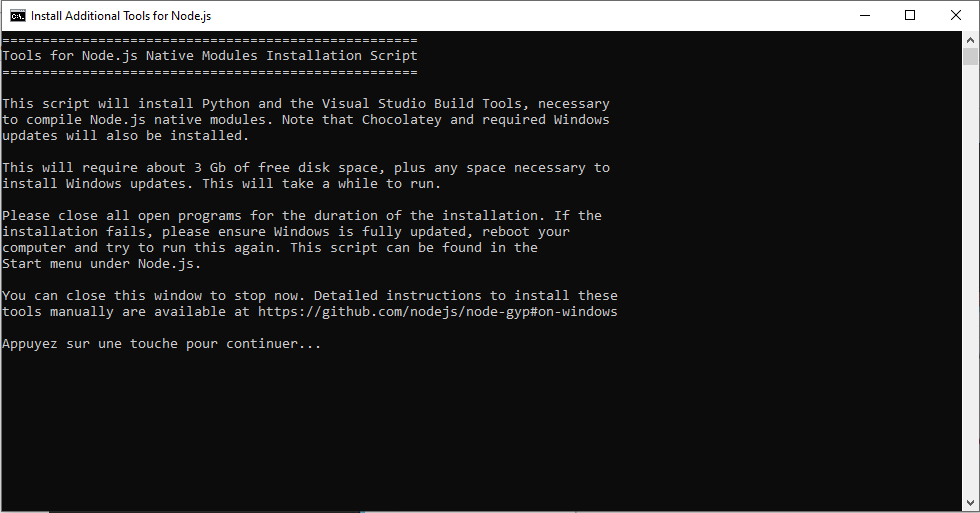Click the empty black area below the prompt
The image size is (980, 513).
[x=481, y=431]
